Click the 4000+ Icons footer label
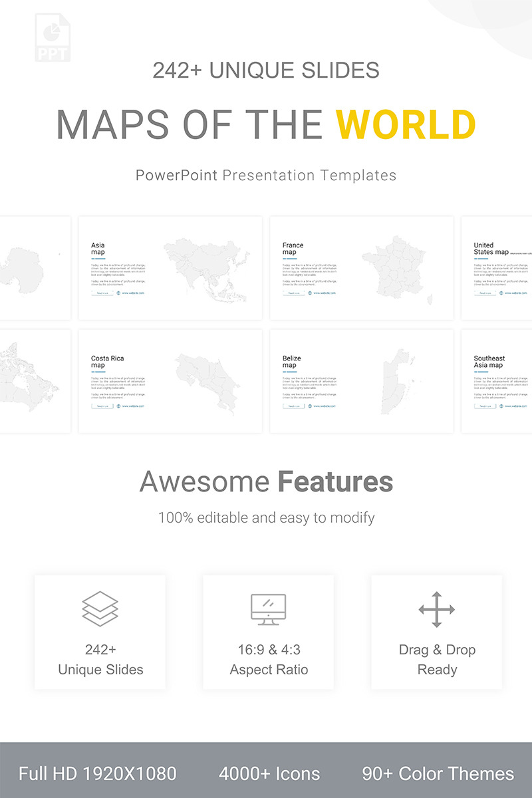This screenshot has height=798, width=532. click(x=269, y=773)
